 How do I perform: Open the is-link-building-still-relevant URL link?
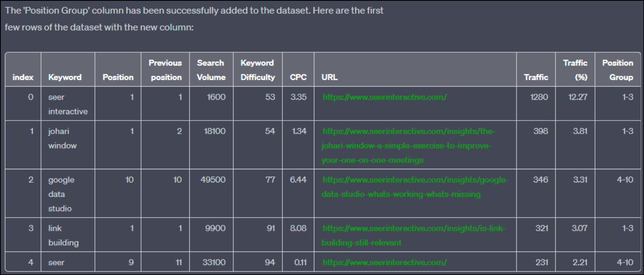[x=414, y=228]
